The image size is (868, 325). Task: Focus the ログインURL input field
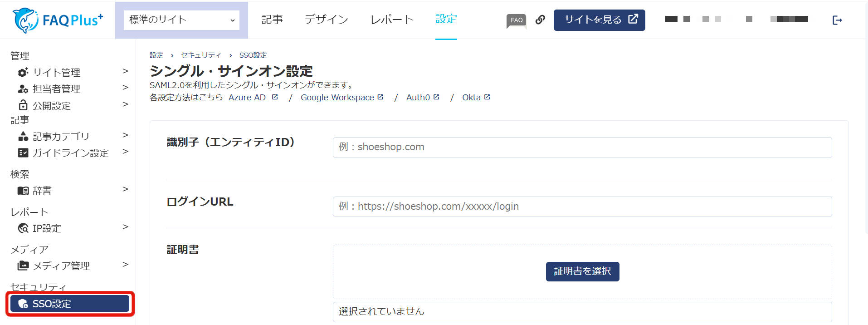(582, 207)
